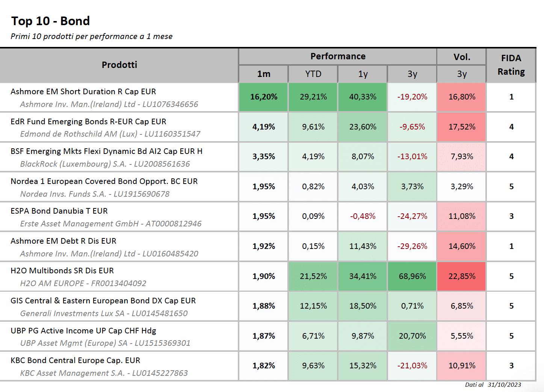Select the 1m performance column header

(x=263, y=74)
